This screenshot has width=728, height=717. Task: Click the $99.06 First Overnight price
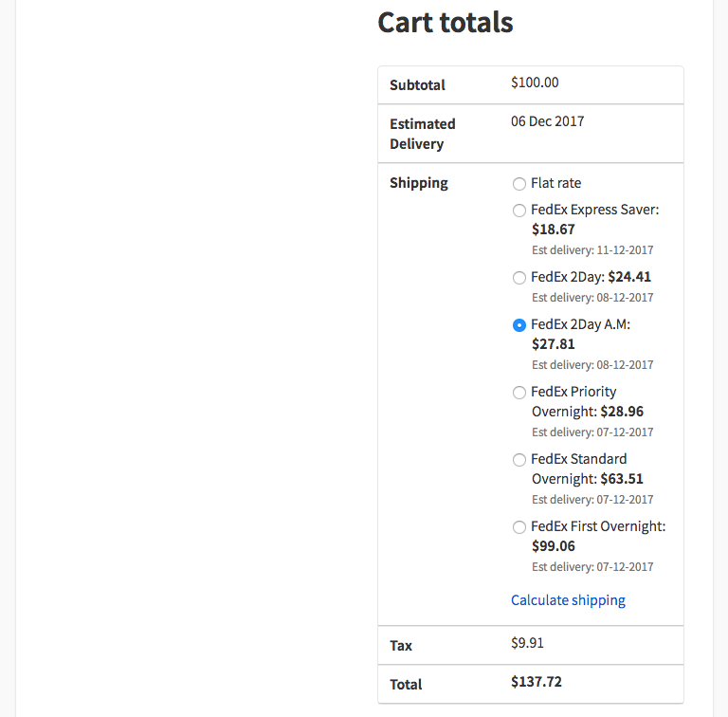(553, 546)
